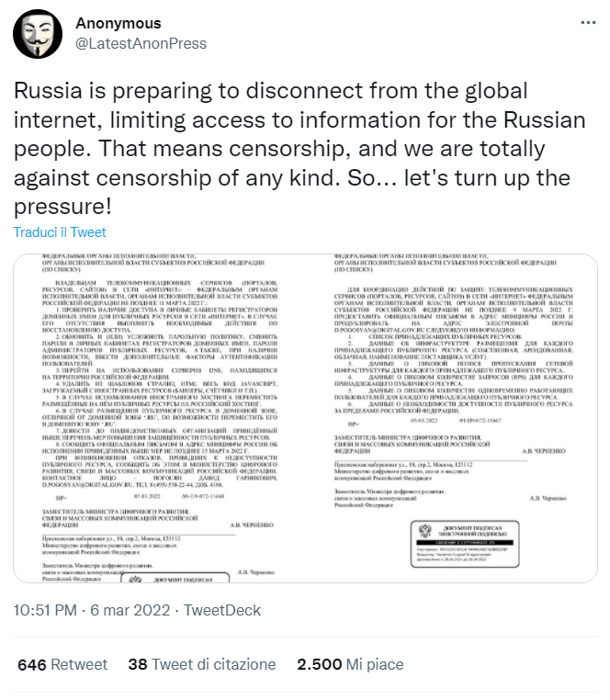Open the three-dot tweet options menu
610x700 pixels.
[586, 23]
